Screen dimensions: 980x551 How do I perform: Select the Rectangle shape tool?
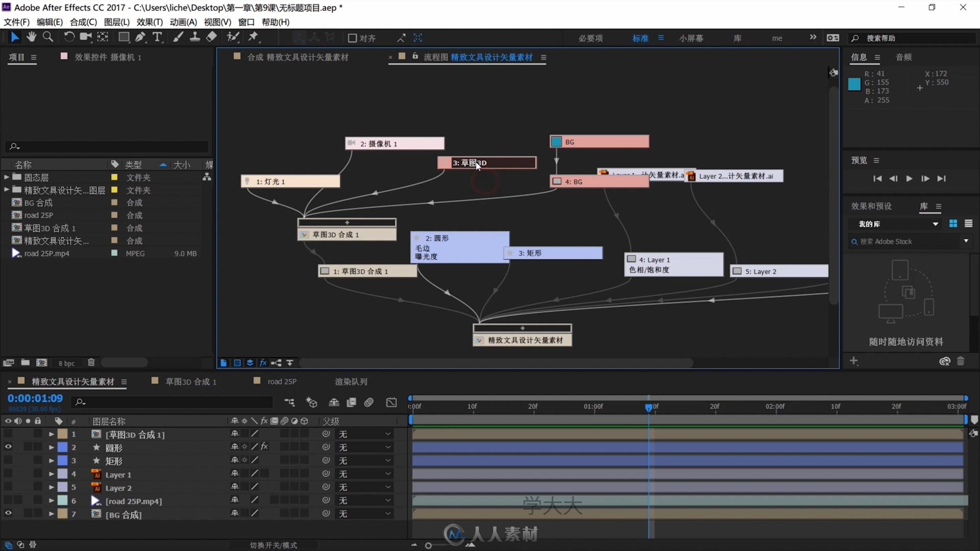124,37
